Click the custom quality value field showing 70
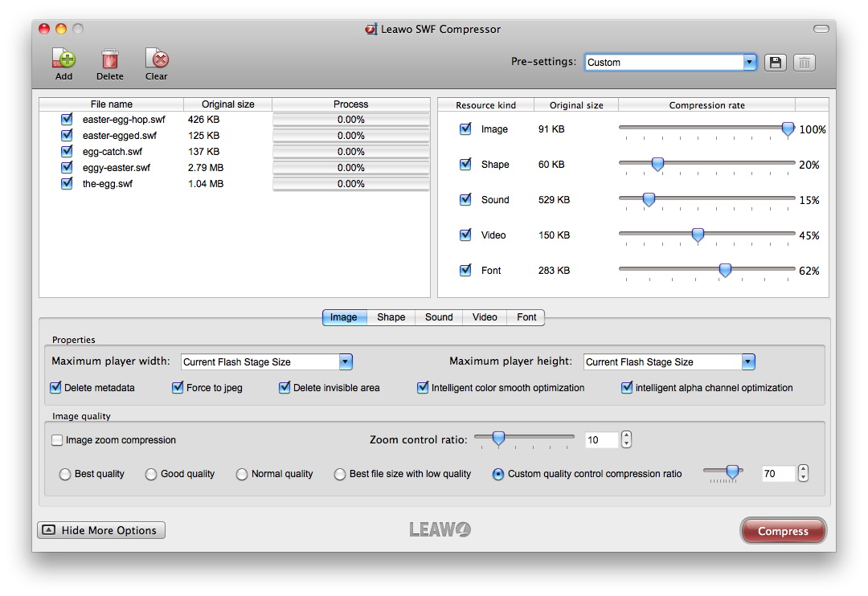This screenshot has height=596, width=868. (778, 474)
